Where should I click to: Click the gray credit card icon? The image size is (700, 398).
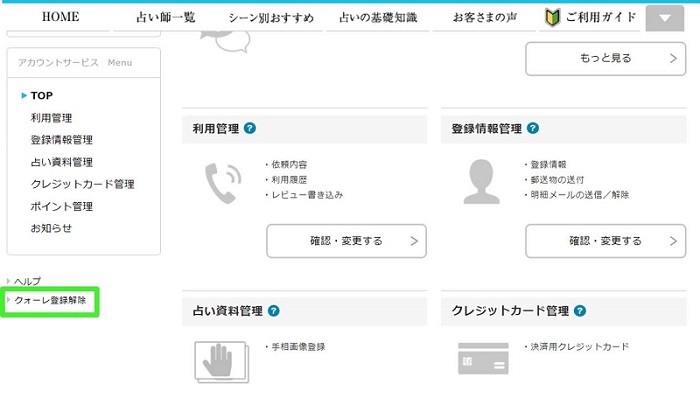[483, 358]
